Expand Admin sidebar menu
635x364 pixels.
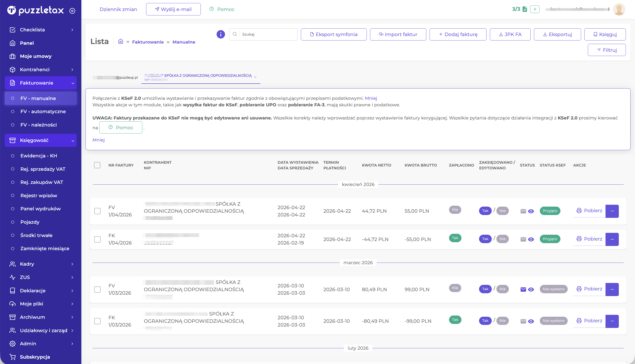click(x=41, y=343)
